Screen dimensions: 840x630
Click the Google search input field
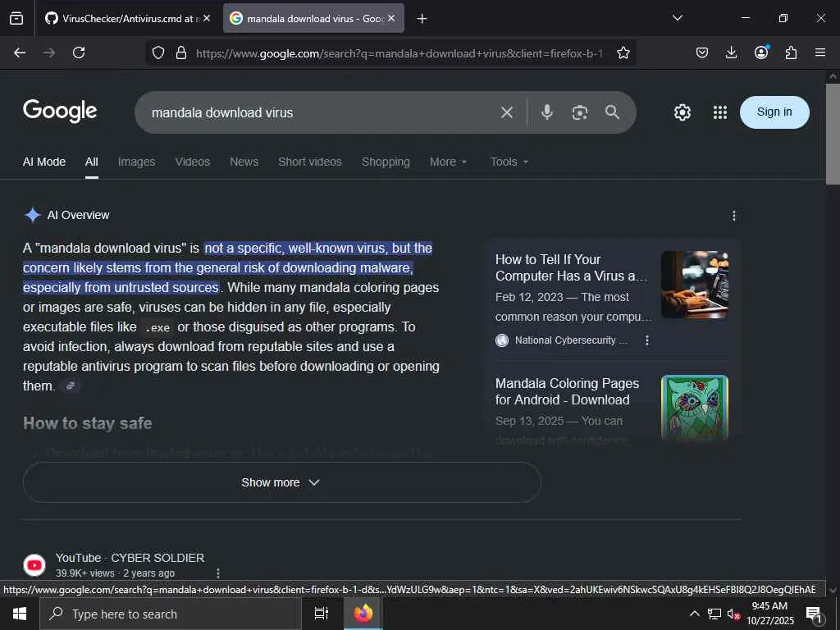pyautogui.click(x=322, y=112)
